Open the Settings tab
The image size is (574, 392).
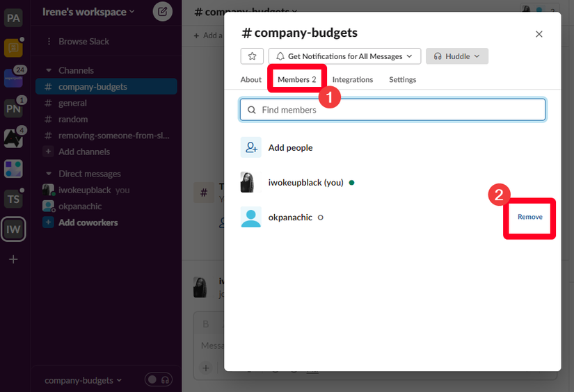[402, 80]
